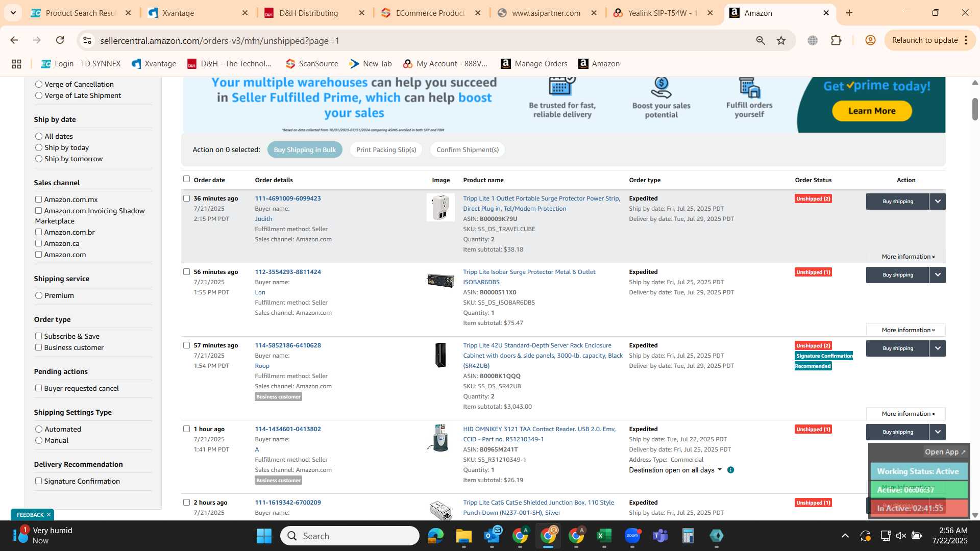Open the Chrome apps grid in bookmarks bar
The image size is (980, 551).
16,64
